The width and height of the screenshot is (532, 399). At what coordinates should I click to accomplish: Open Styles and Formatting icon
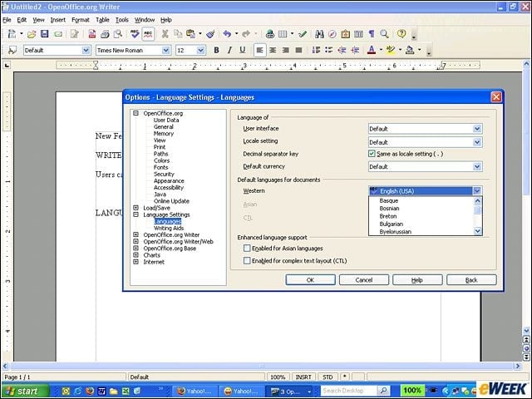click(12, 50)
